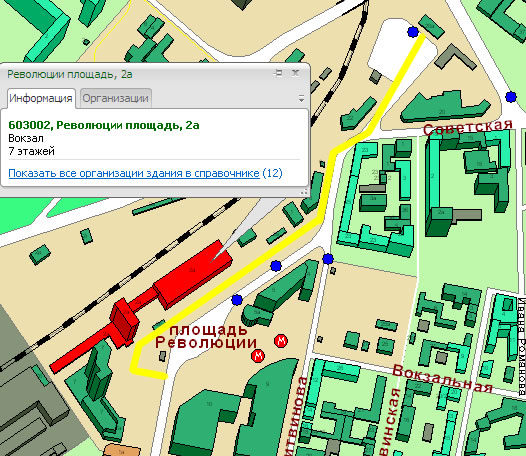Open link Показать все организации здания в справочнике
This screenshot has width=526, height=456.
click(x=134, y=173)
